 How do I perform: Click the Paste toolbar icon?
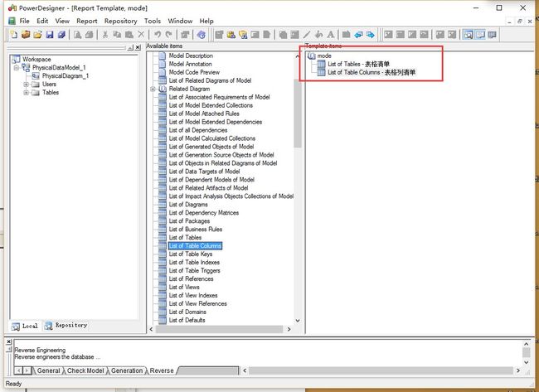[x=129, y=35]
